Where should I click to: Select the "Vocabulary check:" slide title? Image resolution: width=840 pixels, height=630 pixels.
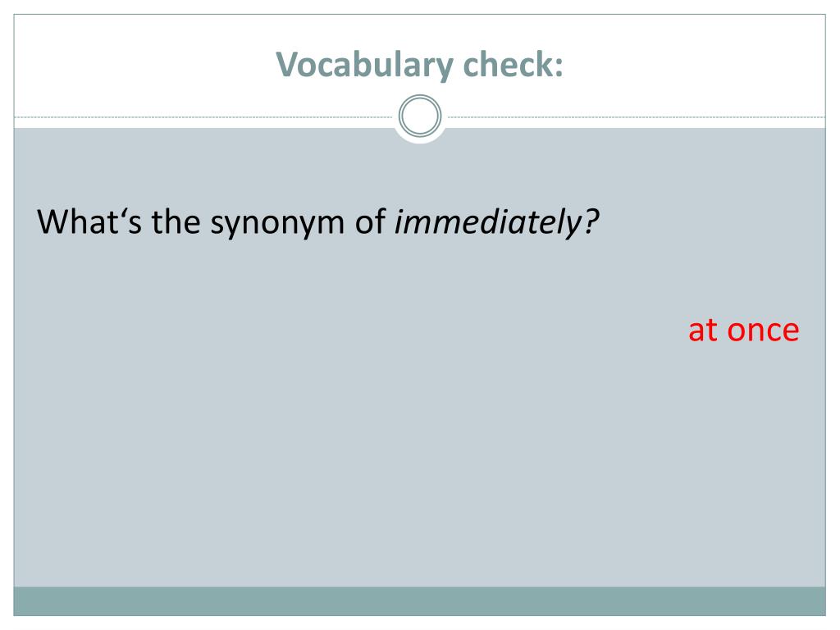(419, 65)
